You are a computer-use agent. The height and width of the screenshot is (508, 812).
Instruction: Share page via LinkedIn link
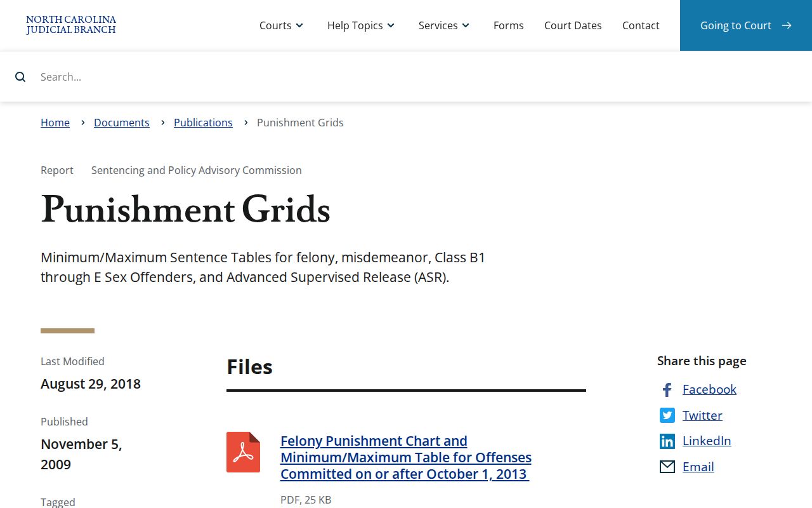tap(707, 441)
